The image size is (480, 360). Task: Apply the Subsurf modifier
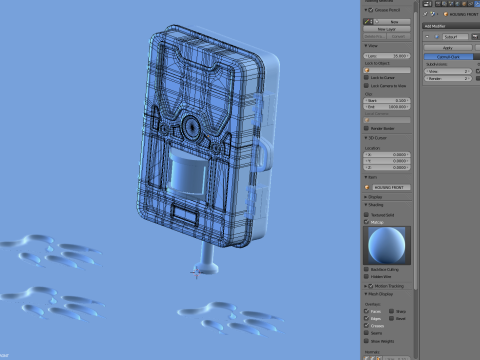click(448, 48)
